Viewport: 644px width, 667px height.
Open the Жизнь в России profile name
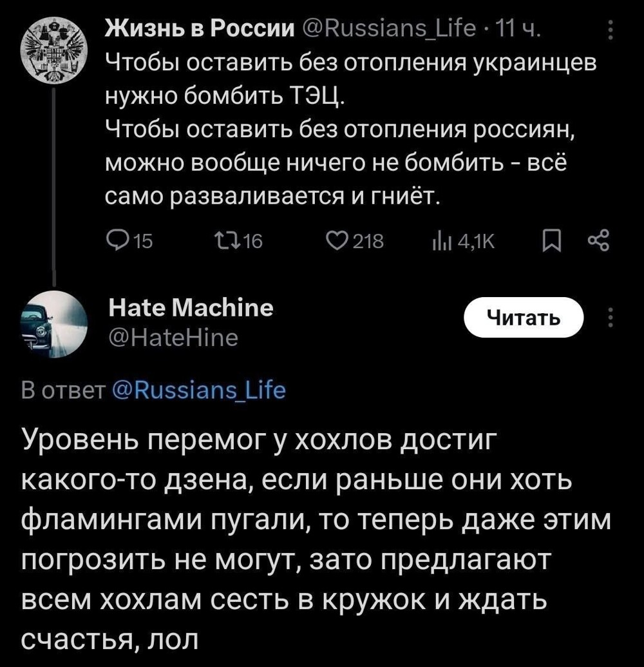pyautogui.click(x=171, y=28)
